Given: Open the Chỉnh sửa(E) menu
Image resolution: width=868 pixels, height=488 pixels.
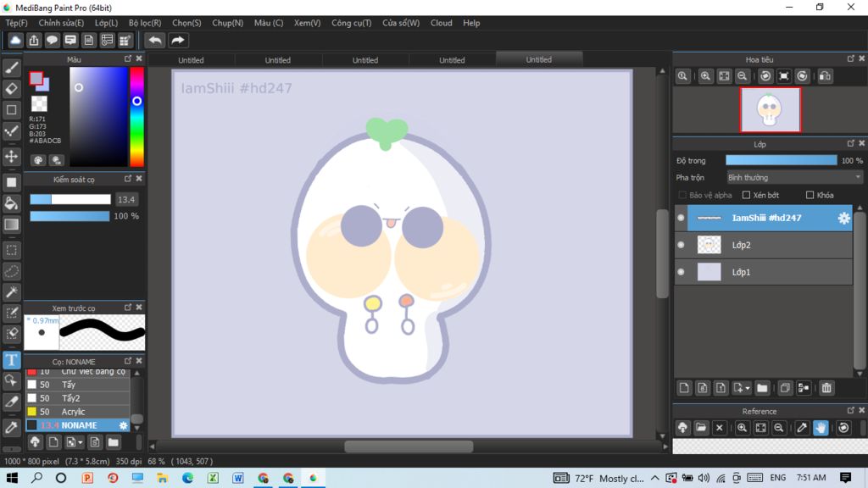Looking at the screenshot, I should point(61,23).
